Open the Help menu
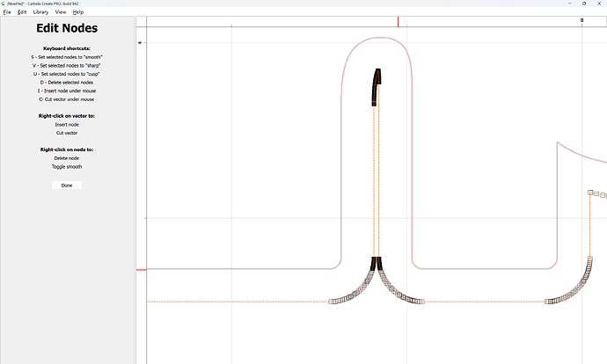This screenshot has width=607, height=364. coord(78,12)
